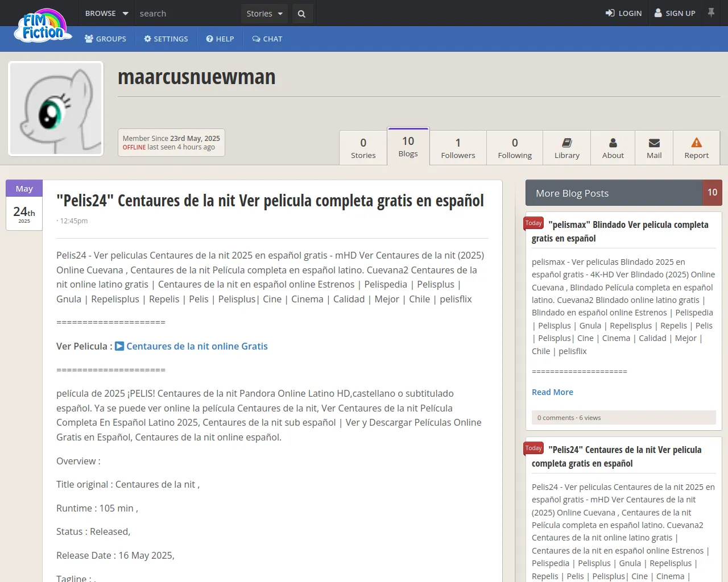
Task: Report this user via warning icon
Action: (697, 148)
